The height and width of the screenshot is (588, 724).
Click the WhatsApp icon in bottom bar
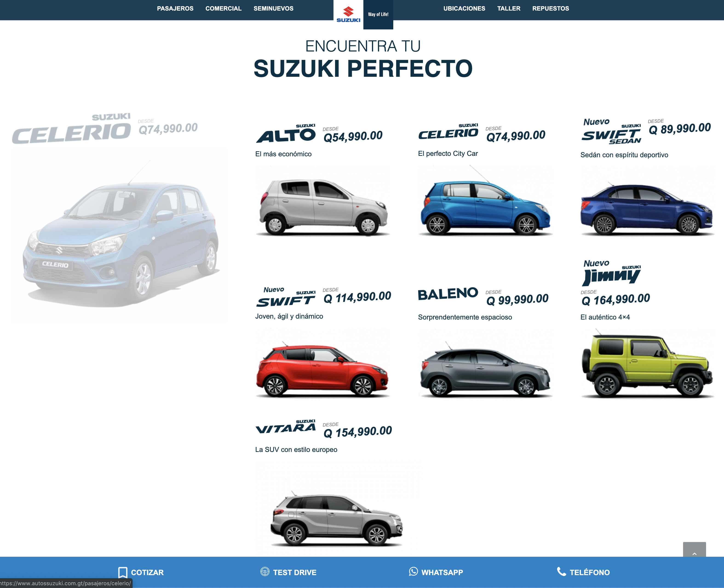[x=413, y=572]
